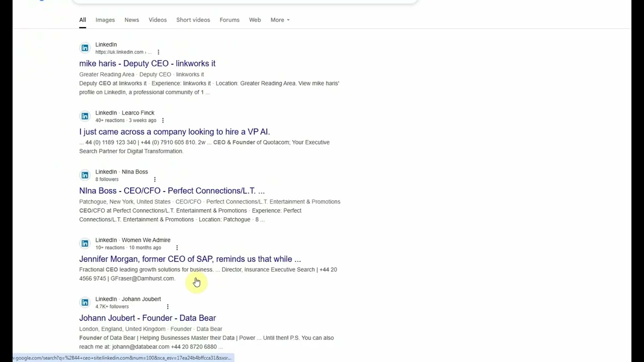Screen dimensions: 644x362
Task: Click snippet starting 'Deputy CEO at linkworks it'
Action: (209, 87)
